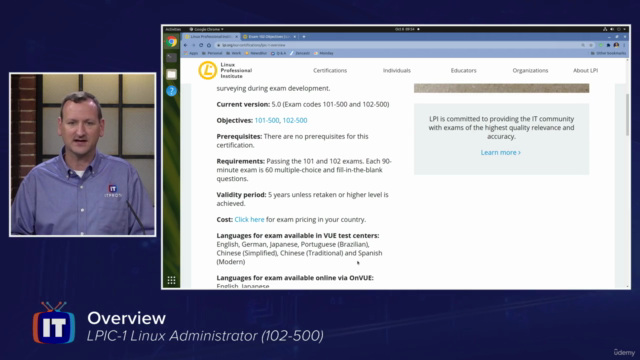This screenshot has width=640, height=360.
Task: Open the 101-500 objectives link
Action: pos(267,120)
